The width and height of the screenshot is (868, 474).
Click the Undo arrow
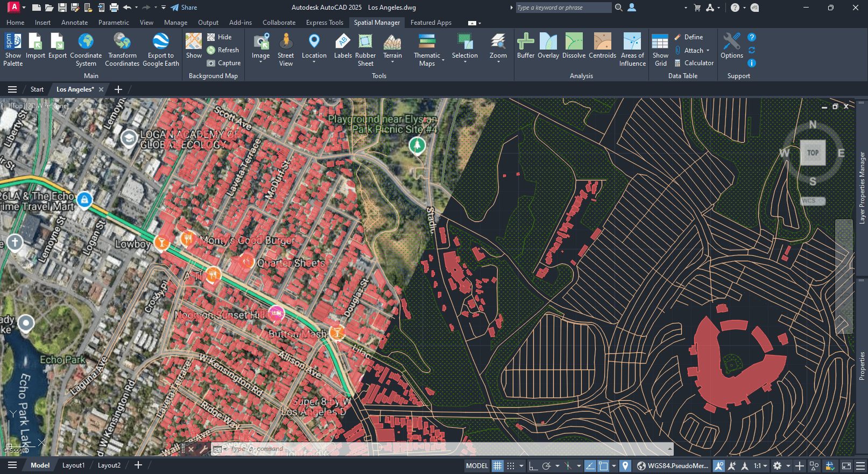127,8
